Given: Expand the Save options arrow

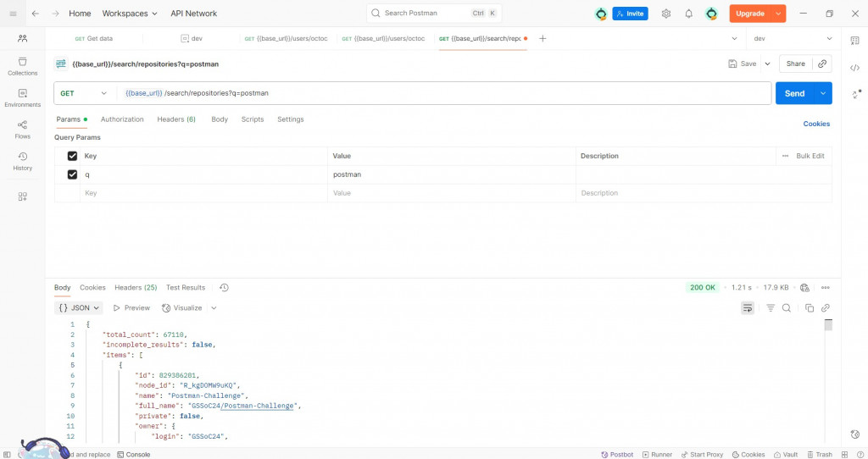Looking at the screenshot, I should (x=767, y=64).
